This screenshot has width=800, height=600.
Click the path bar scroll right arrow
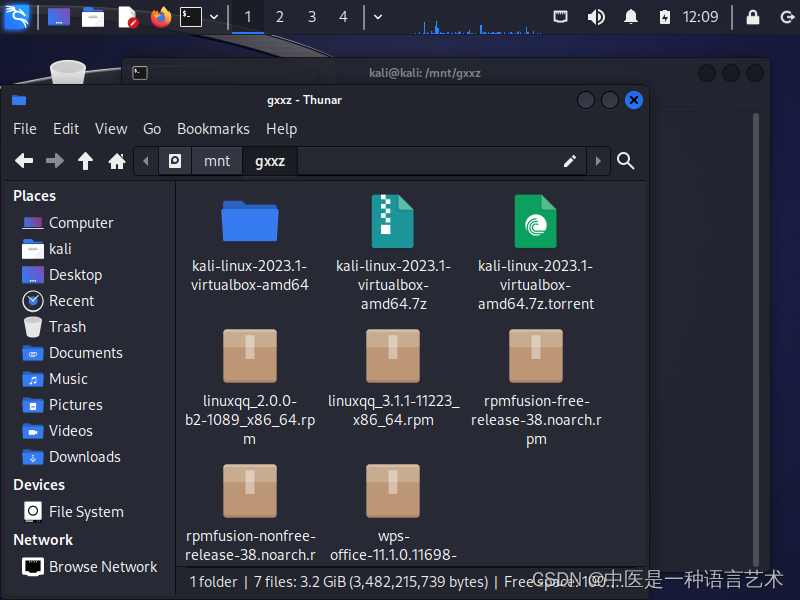click(598, 161)
